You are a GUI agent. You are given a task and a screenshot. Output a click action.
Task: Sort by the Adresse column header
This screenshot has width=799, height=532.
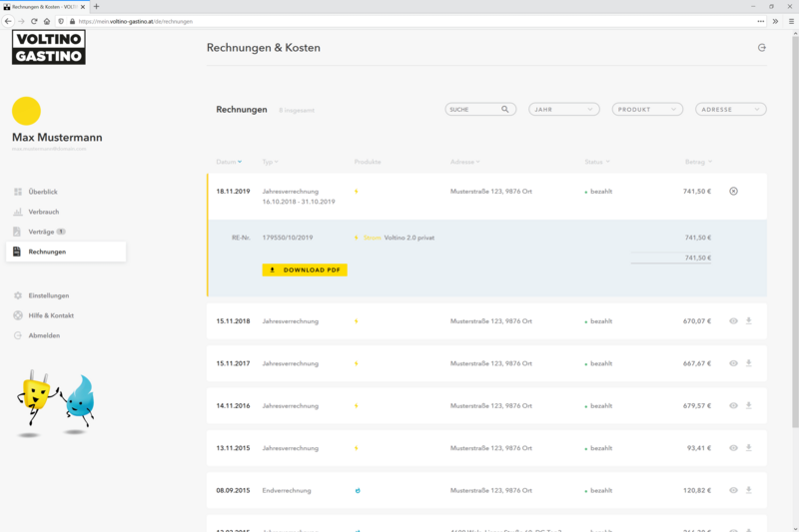(464, 162)
